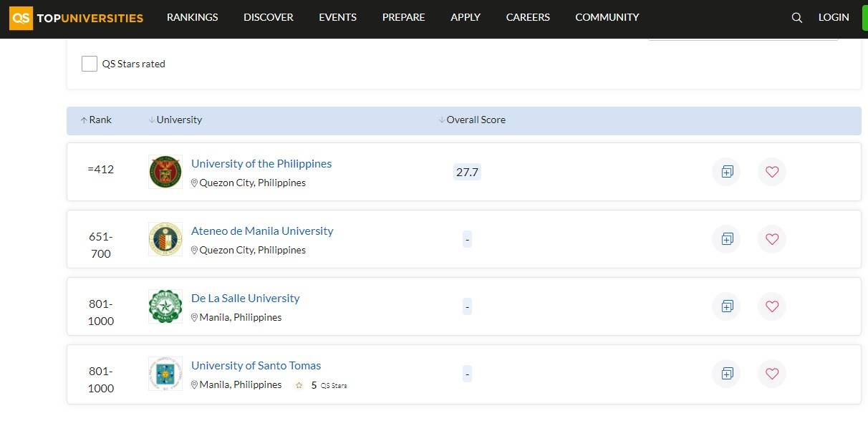
Task: Add Ateneo de Manila to compare
Action: pyautogui.click(x=727, y=239)
